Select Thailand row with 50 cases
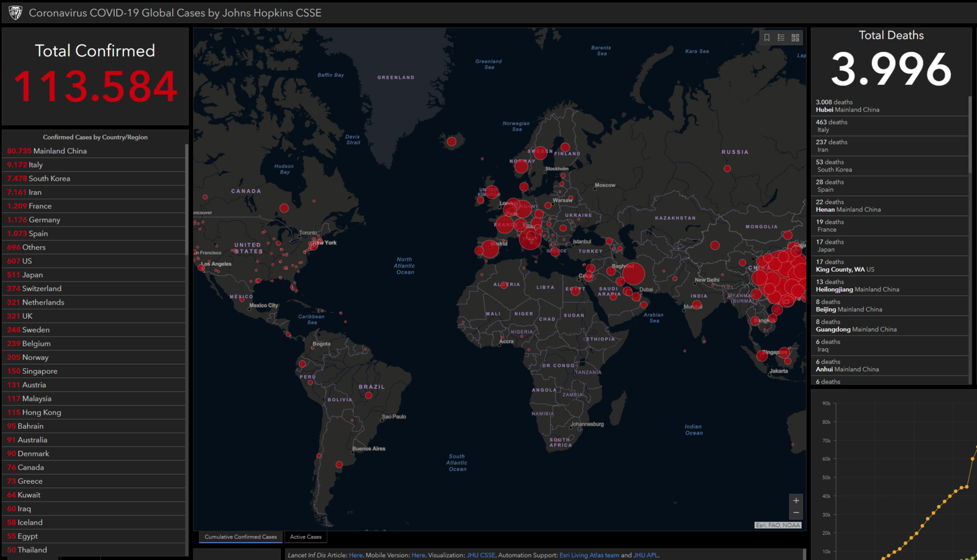Viewport: 977px width, 560px height. tap(93, 550)
